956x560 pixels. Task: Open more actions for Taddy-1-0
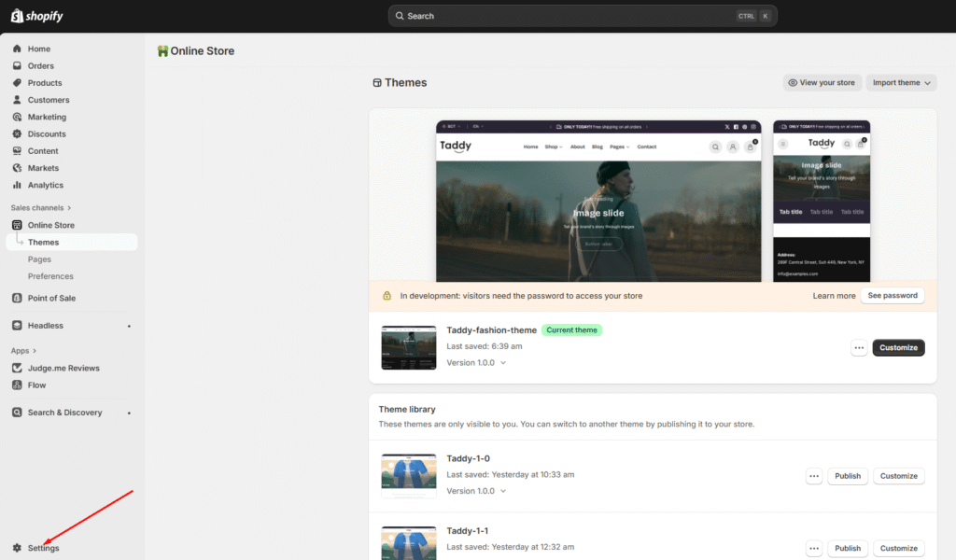814,476
